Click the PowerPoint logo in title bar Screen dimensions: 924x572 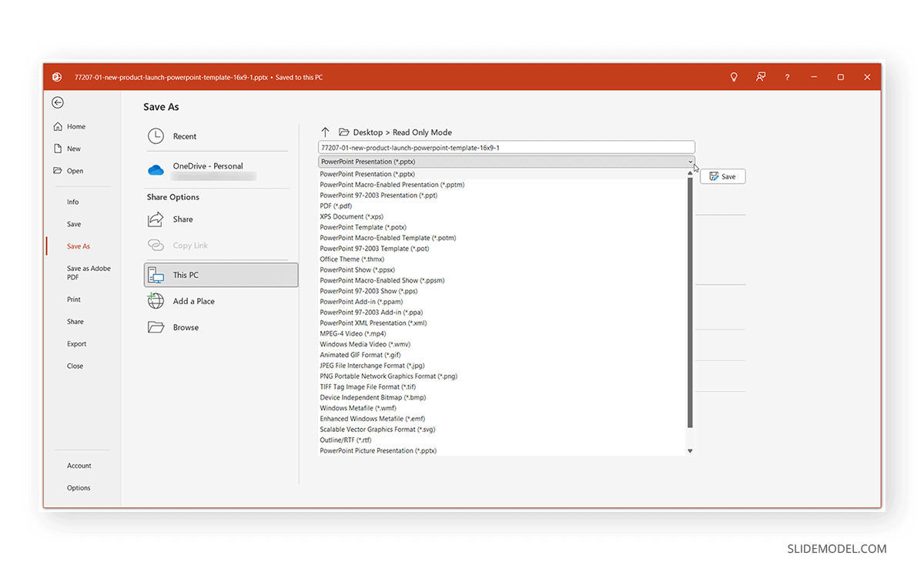tap(56, 77)
